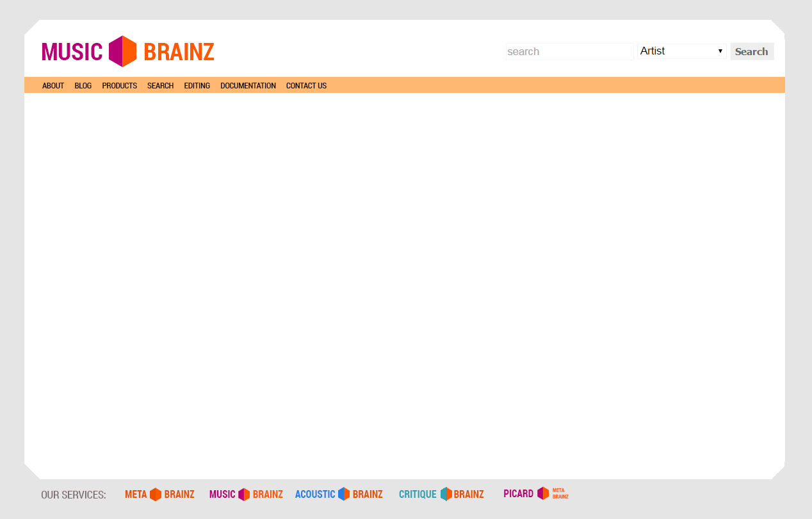
Task: Open the Products menu
Action: click(x=120, y=86)
